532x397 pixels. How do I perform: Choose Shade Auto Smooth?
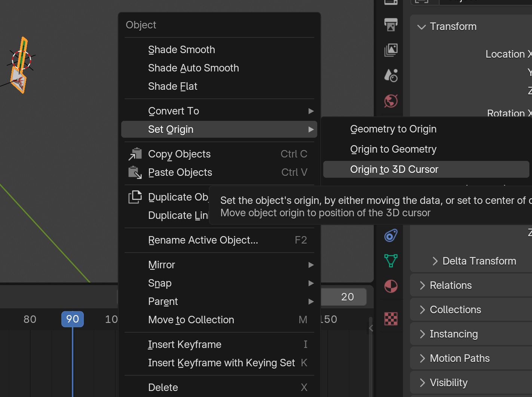click(x=219, y=68)
